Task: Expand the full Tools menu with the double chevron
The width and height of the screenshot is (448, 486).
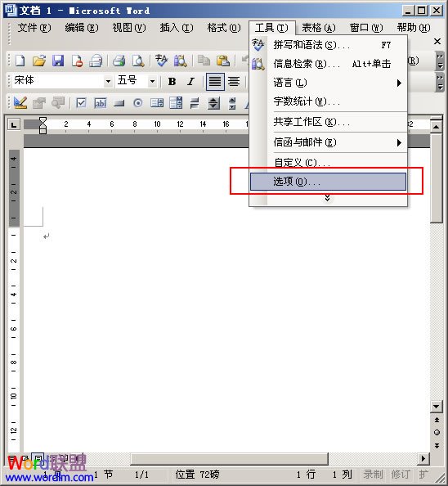Action: click(x=327, y=198)
